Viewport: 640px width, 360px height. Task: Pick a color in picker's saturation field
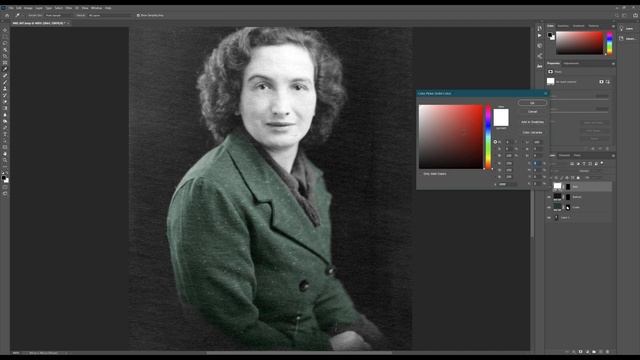pyautogui.click(x=451, y=137)
